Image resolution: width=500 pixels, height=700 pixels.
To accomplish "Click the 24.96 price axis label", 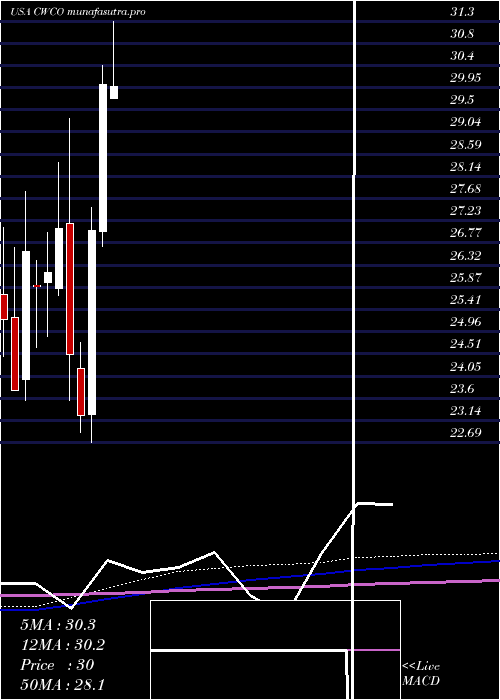I will point(465,321).
